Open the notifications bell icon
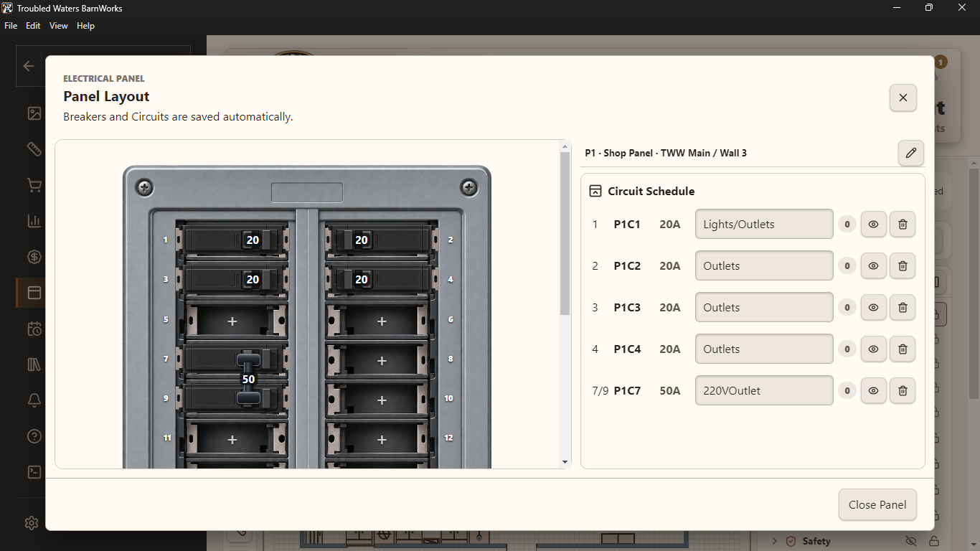This screenshot has height=551, width=980. (x=34, y=400)
